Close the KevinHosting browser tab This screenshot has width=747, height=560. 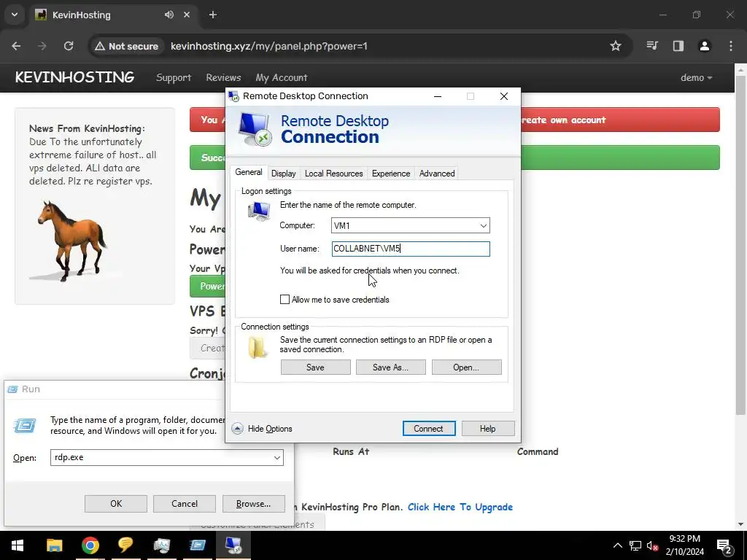coord(187,15)
